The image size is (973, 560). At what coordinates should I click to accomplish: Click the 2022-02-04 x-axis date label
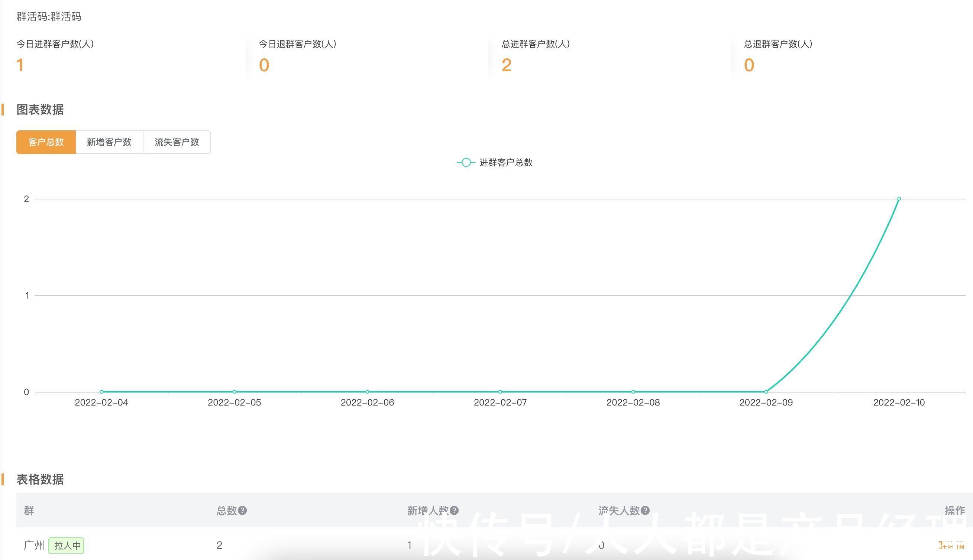(101, 403)
